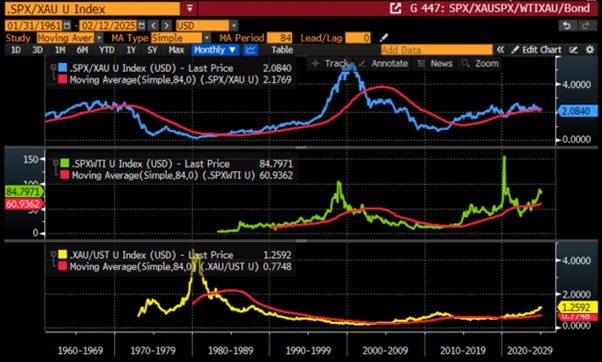Click the red 60.9362 axis price tag
602x362 pixels.
pos(23,204)
